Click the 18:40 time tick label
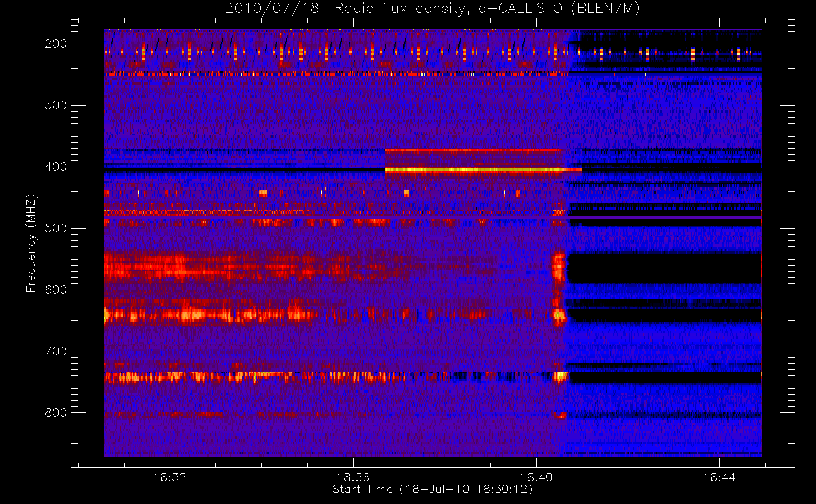The image size is (816, 504). 536,477
